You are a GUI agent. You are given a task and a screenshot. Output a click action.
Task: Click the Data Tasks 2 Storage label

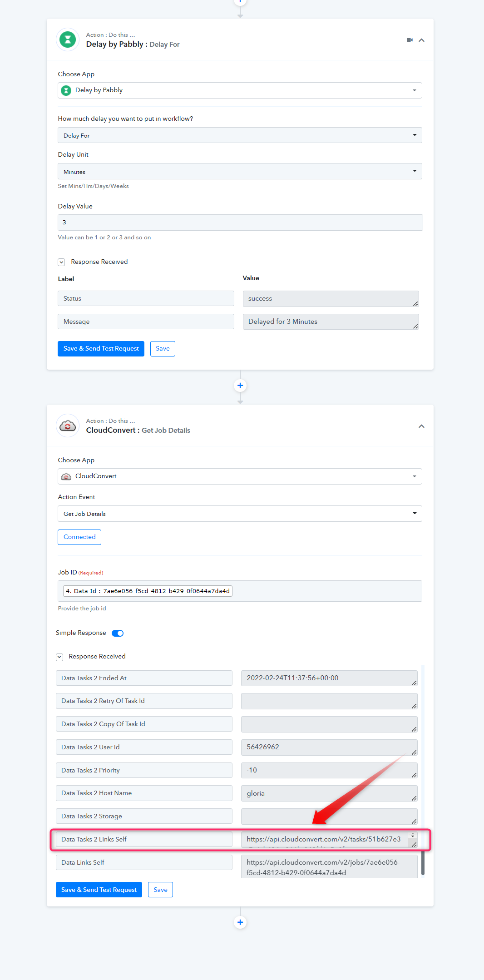click(144, 816)
